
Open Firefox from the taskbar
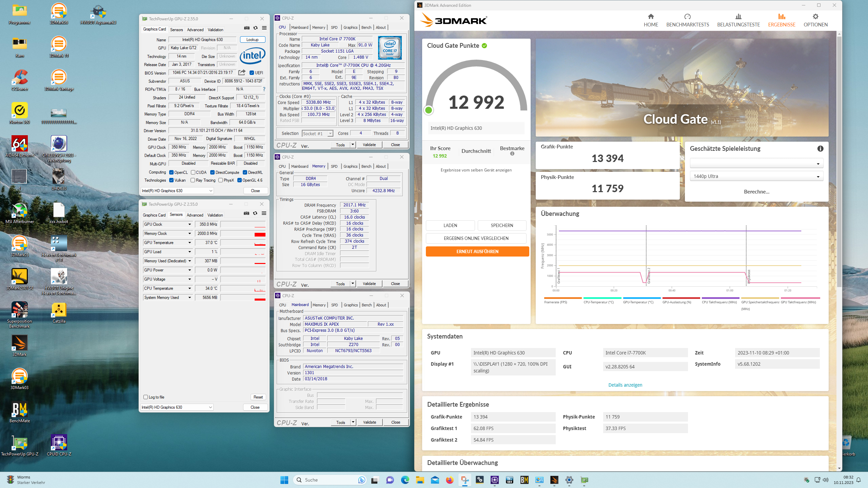pyautogui.click(x=450, y=480)
